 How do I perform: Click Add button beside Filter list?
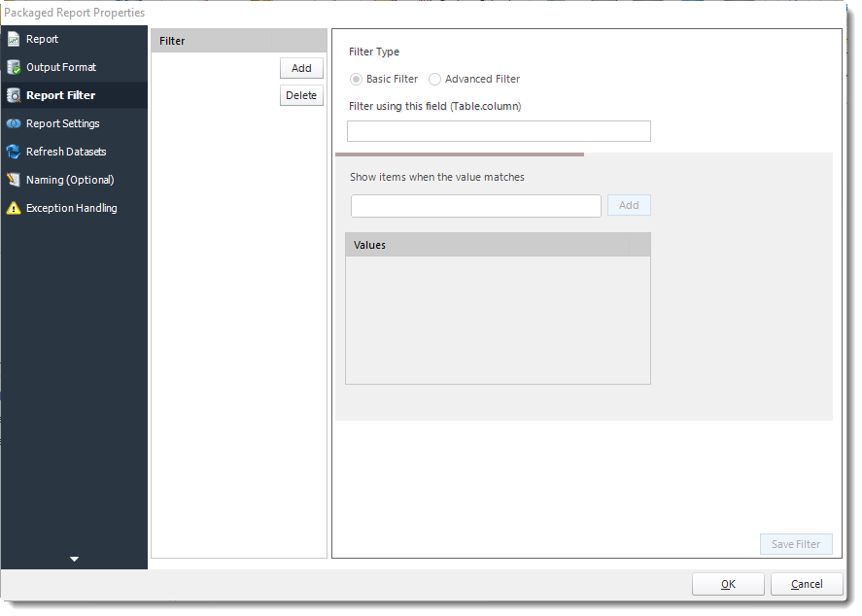tap(301, 68)
